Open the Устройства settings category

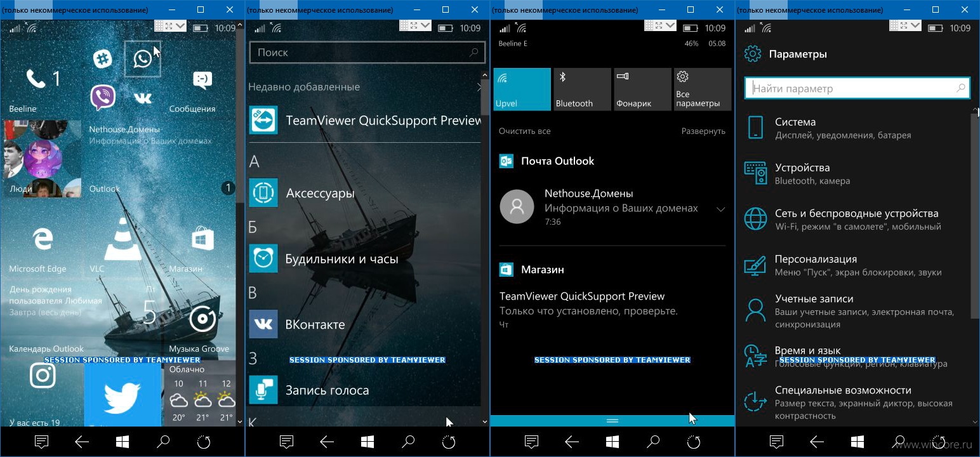(x=857, y=173)
